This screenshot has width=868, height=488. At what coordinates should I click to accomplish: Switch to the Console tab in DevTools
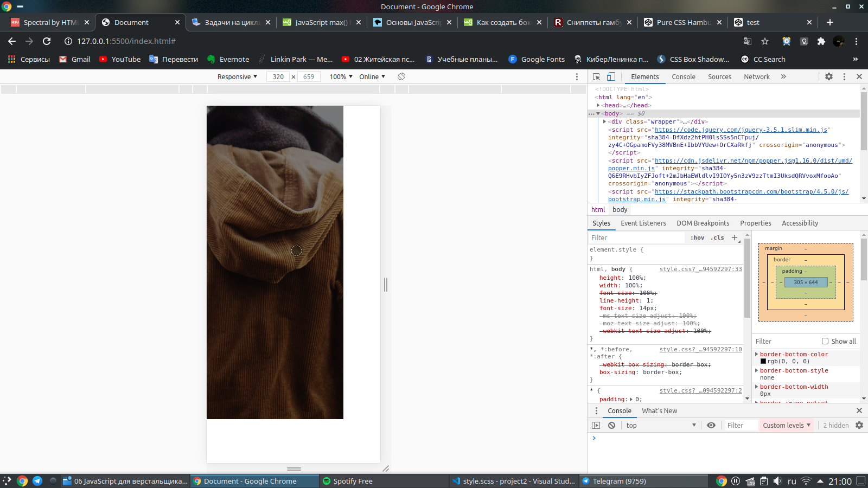[x=684, y=76]
